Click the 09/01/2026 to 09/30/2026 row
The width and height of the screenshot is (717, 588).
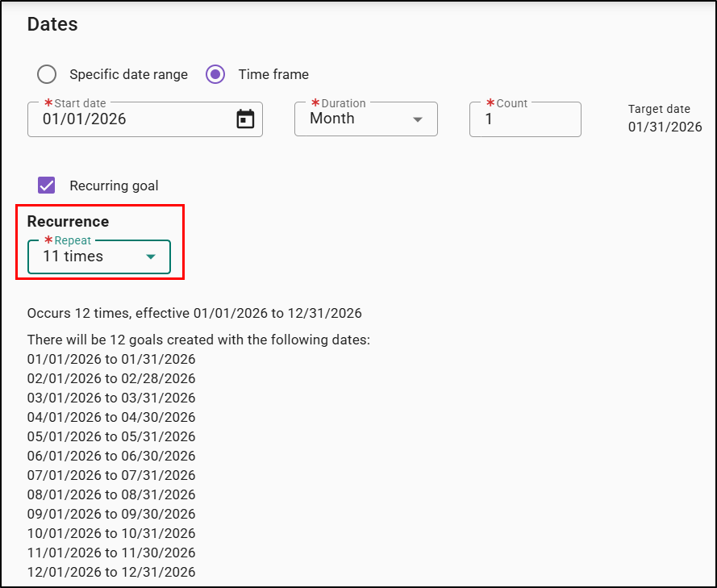pyautogui.click(x=111, y=514)
